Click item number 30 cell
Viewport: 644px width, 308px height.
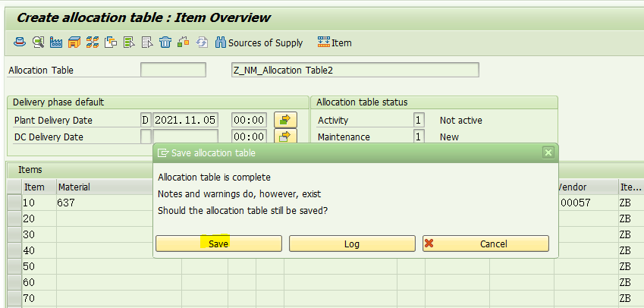[x=39, y=234]
